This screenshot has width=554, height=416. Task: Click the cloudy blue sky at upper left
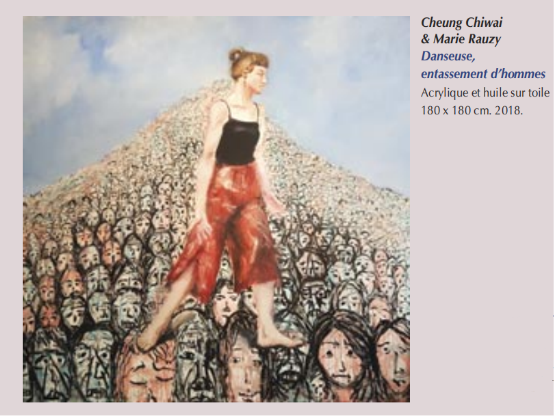tap(88, 71)
